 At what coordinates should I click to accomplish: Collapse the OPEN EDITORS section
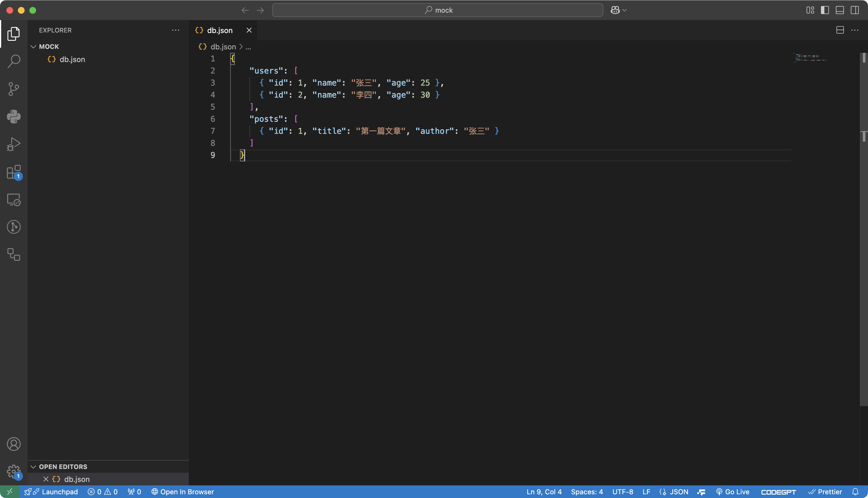(x=33, y=466)
